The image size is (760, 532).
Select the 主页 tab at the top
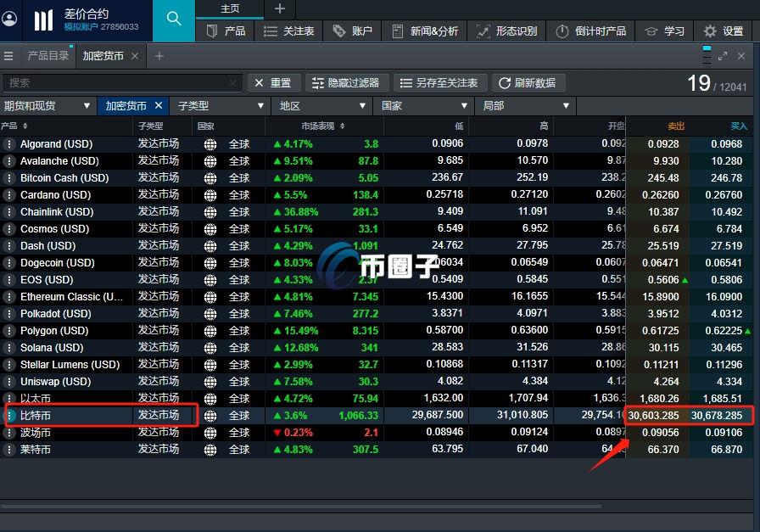point(228,8)
